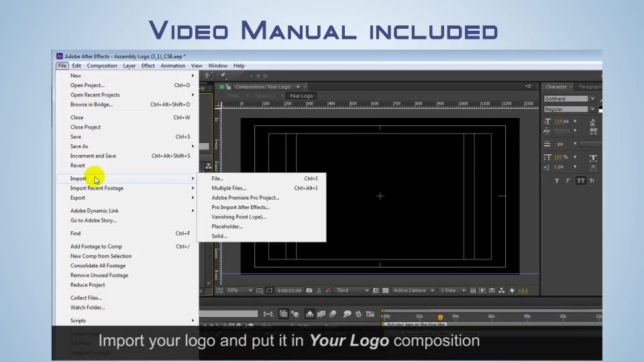
Task: Click Open Project... in File menu
Action: coord(127,85)
